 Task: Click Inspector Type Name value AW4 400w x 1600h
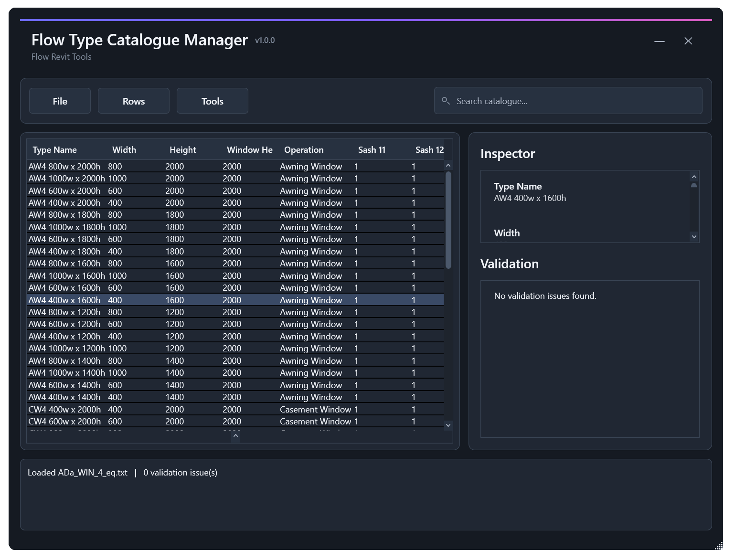(530, 198)
